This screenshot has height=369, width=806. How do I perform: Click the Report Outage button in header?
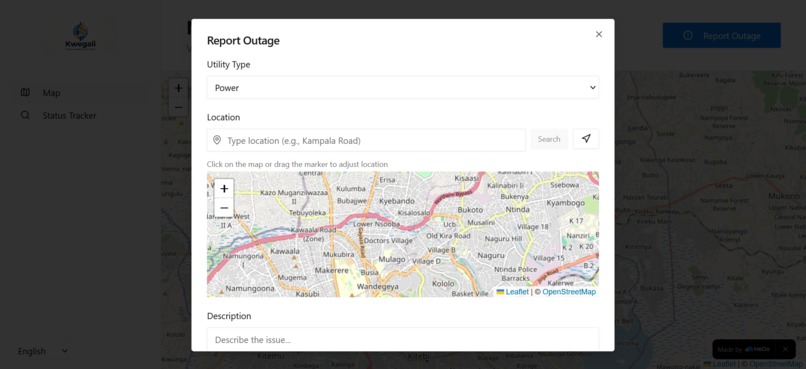point(721,35)
